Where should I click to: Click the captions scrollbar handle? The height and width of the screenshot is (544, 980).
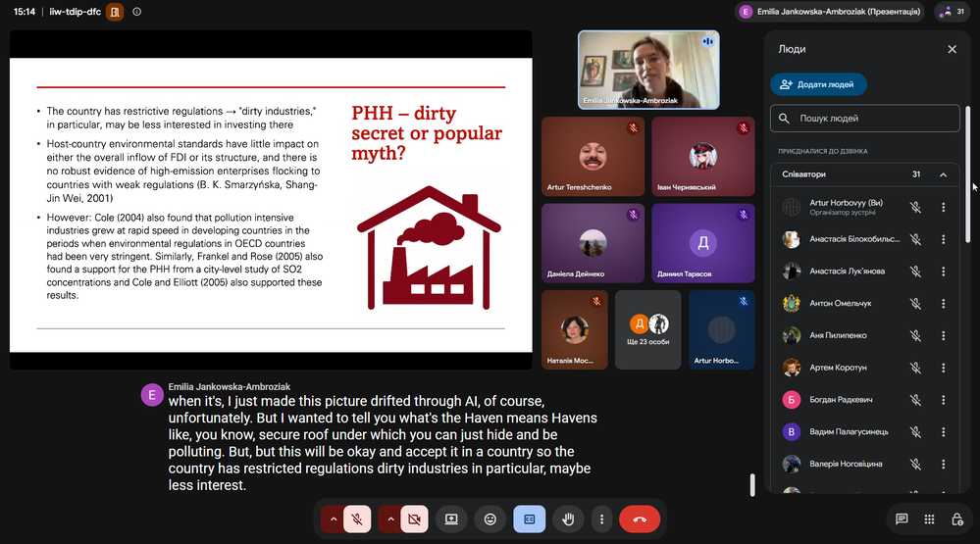point(752,485)
